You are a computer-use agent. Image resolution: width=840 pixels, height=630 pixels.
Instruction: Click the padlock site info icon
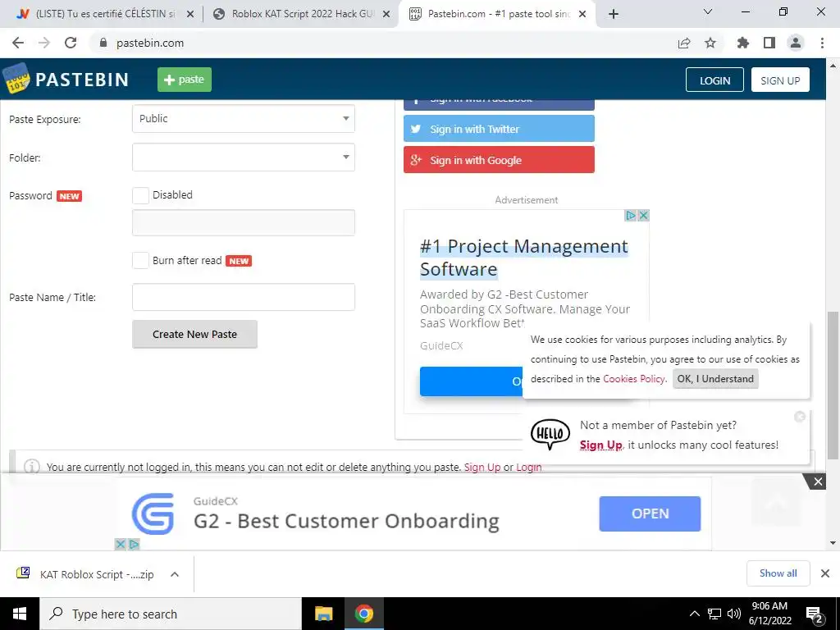(103, 43)
